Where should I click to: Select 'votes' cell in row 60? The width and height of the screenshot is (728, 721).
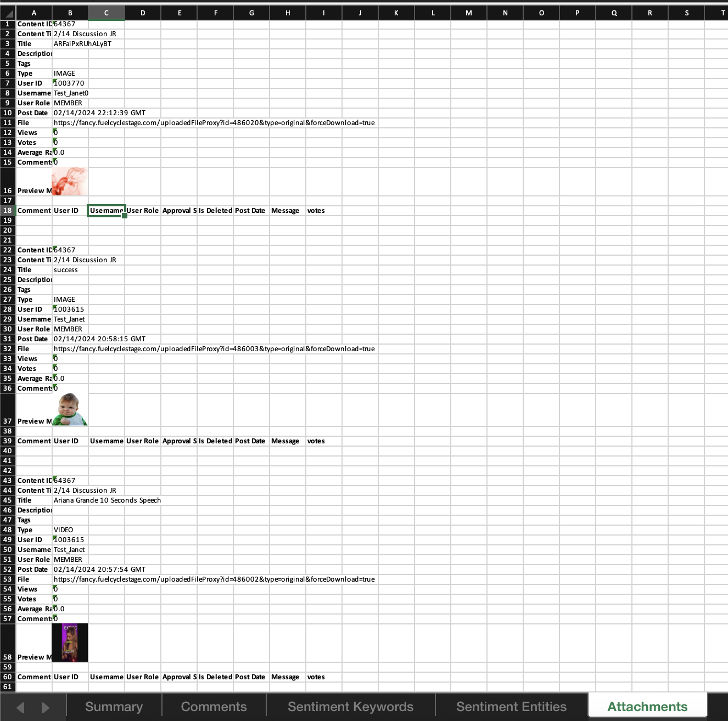pyautogui.click(x=324, y=677)
